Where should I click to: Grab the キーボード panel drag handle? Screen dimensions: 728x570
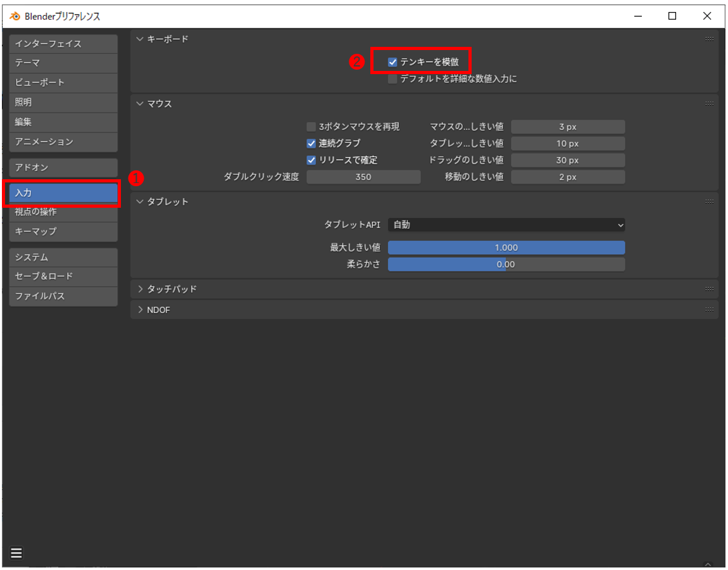709,39
